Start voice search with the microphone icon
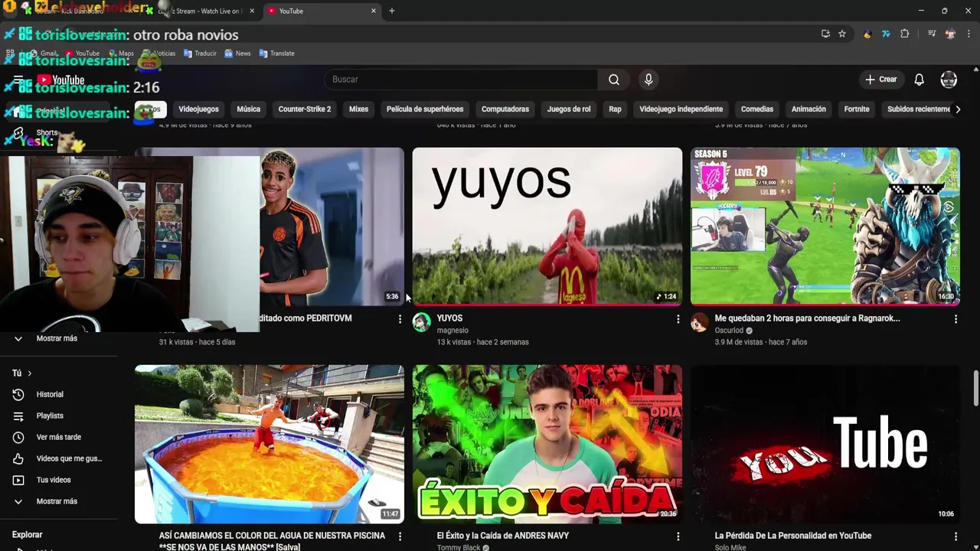 pyautogui.click(x=648, y=80)
